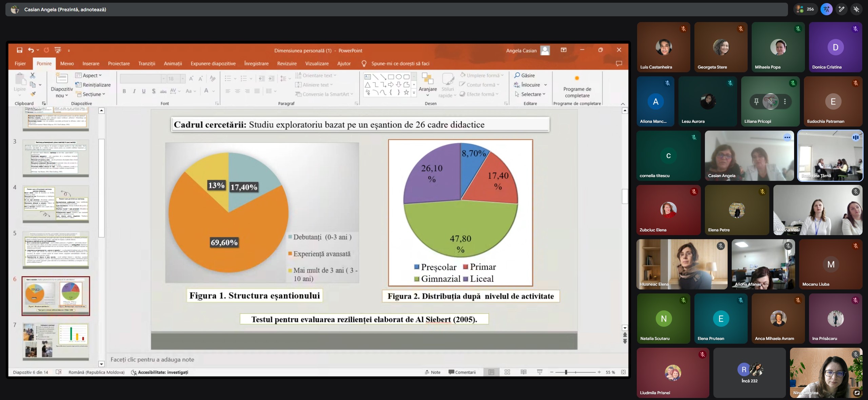Toggle Note pane in status bar
868x400 pixels.
(x=432, y=372)
